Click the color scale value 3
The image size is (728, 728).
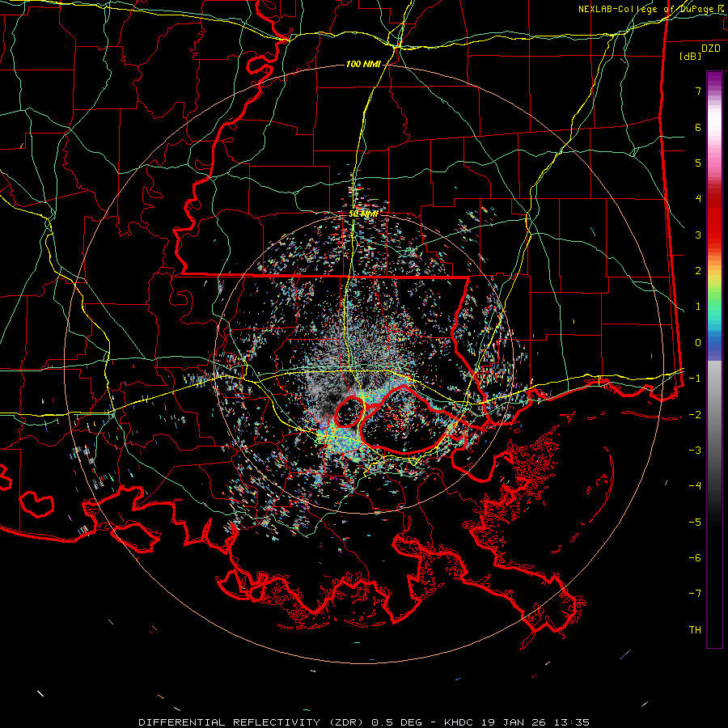point(698,235)
